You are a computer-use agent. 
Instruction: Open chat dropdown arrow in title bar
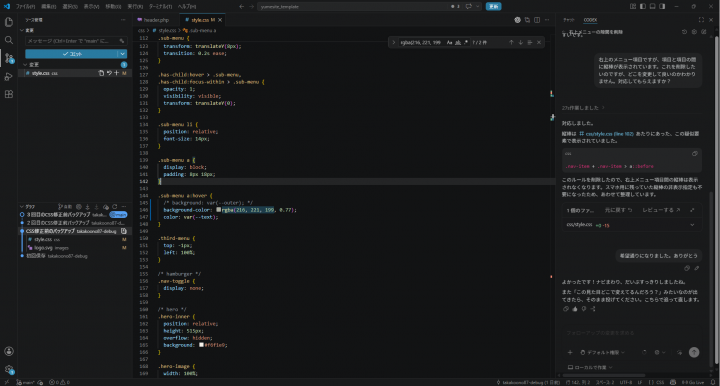478,6
